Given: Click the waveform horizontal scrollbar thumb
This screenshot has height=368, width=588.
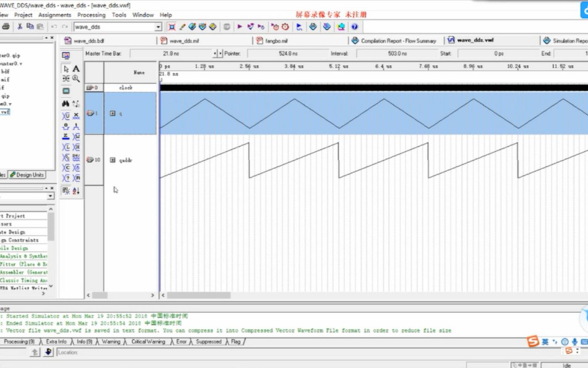Looking at the screenshot, I should [198, 295].
